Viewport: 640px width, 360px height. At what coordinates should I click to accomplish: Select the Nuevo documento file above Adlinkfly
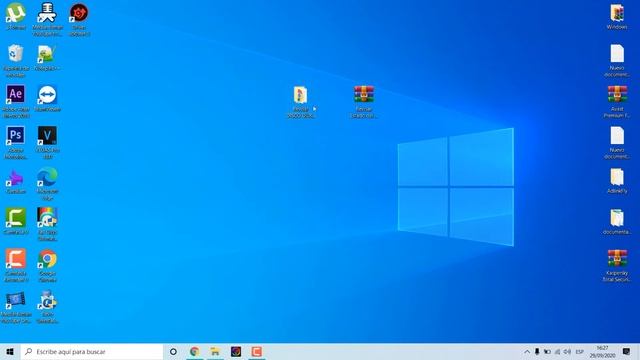[x=617, y=142]
